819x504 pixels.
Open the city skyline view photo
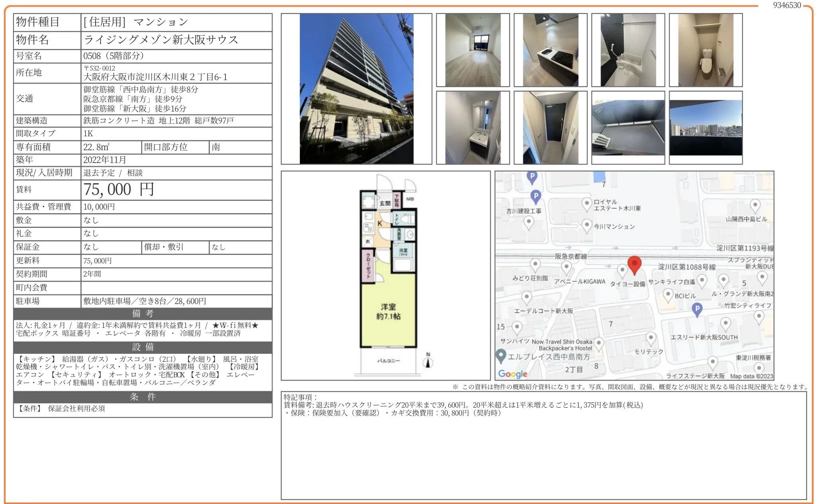pos(705,127)
